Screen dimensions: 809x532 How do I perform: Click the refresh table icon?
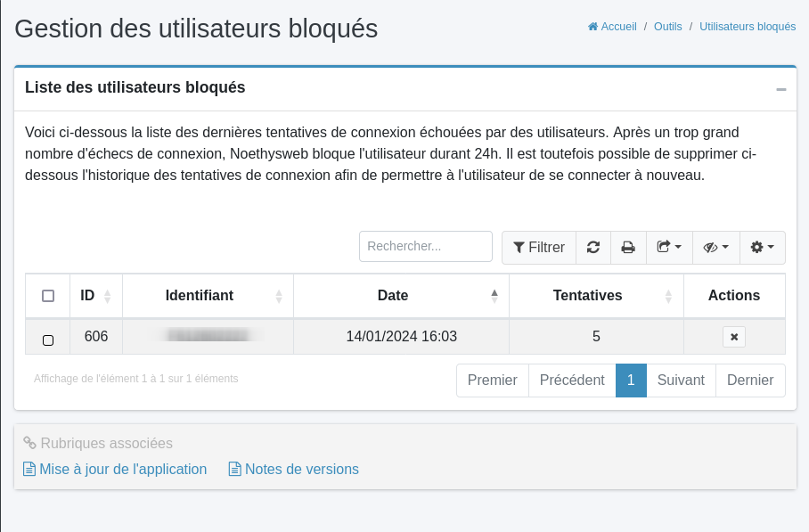pyautogui.click(x=593, y=248)
